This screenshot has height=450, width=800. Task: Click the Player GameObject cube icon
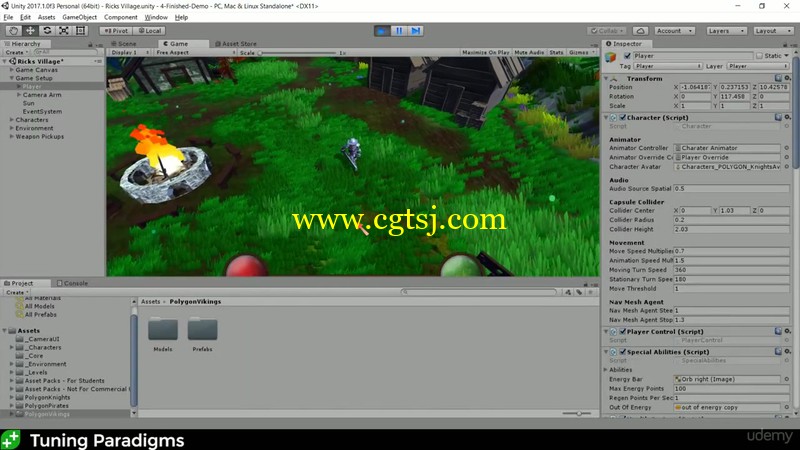611,57
